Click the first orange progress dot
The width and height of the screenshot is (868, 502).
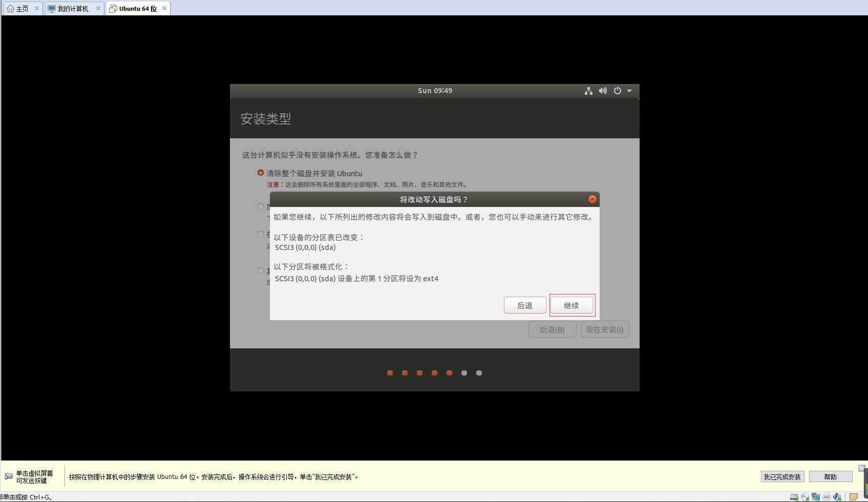point(390,373)
